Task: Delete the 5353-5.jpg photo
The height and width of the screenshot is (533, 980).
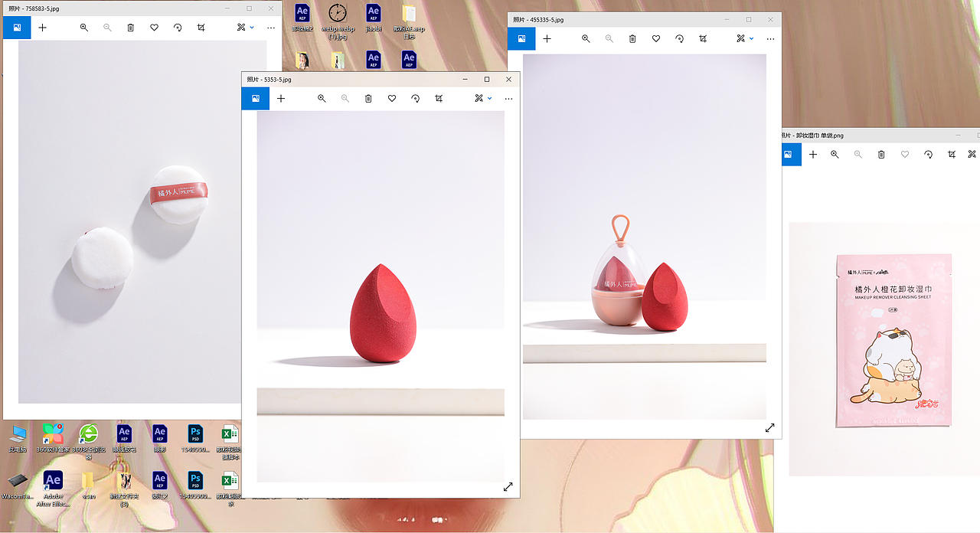Action: point(368,99)
